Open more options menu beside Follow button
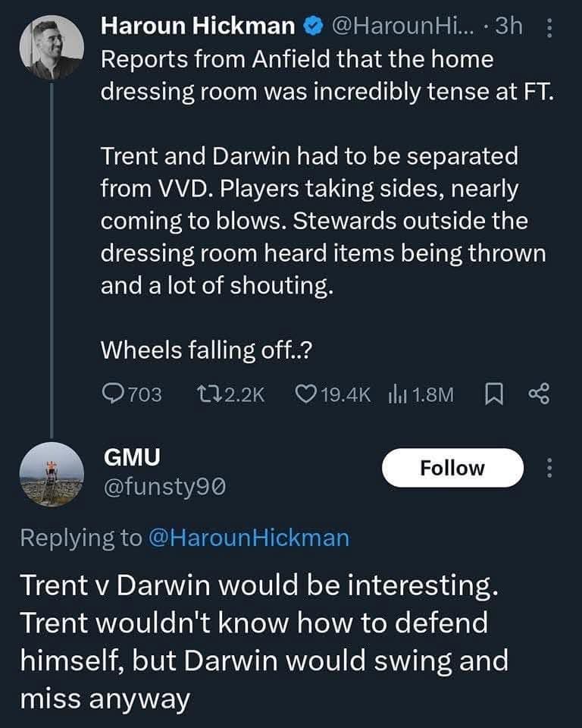 click(x=549, y=468)
